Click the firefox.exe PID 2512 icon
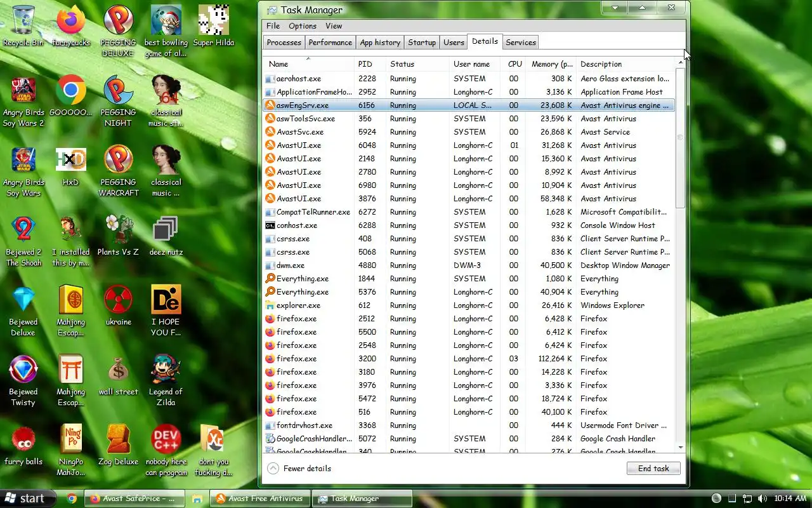 pyautogui.click(x=270, y=319)
